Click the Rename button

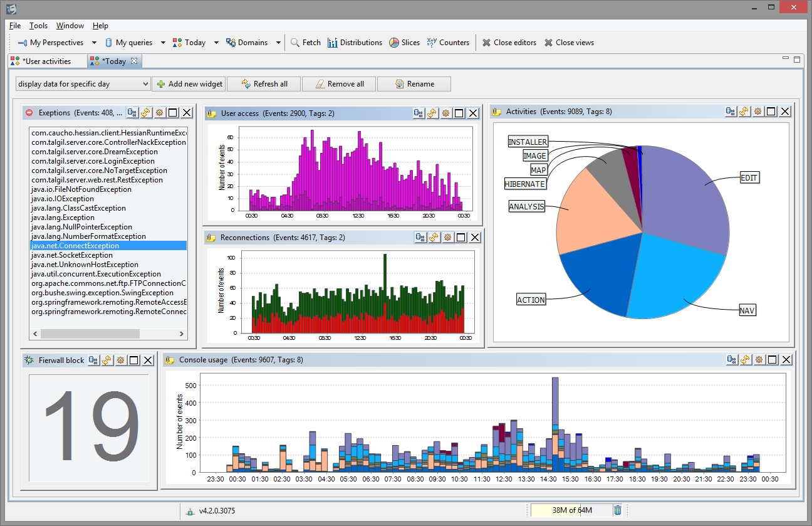(x=414, y=84)
